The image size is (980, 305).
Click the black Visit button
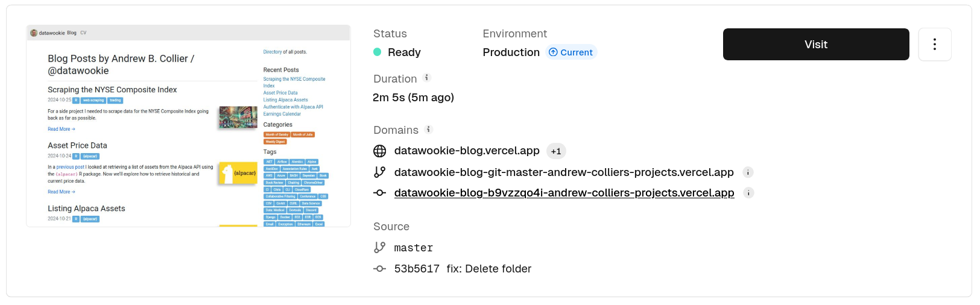(x=815, y=45)
